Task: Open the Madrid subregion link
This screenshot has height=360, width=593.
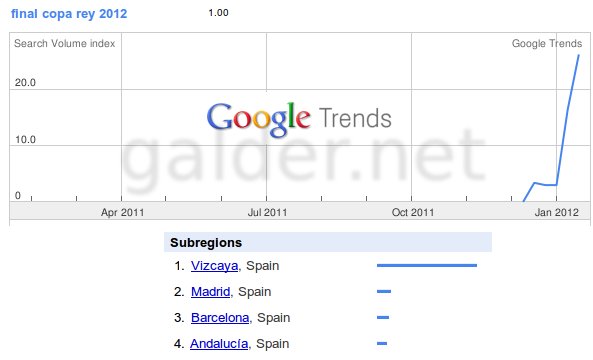Action: [x=211, y=292]
